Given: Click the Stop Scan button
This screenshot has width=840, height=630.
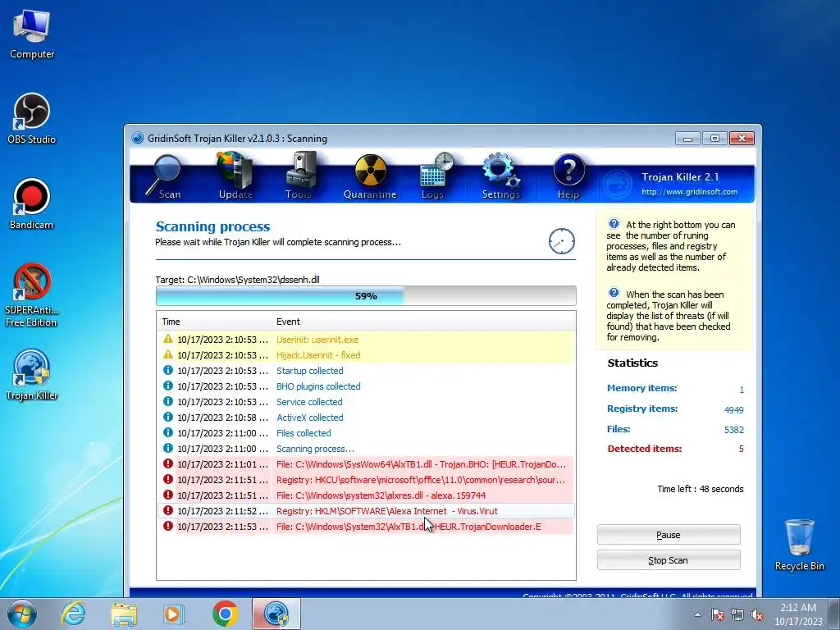Looking at the screenshot, I should [669, 559].
